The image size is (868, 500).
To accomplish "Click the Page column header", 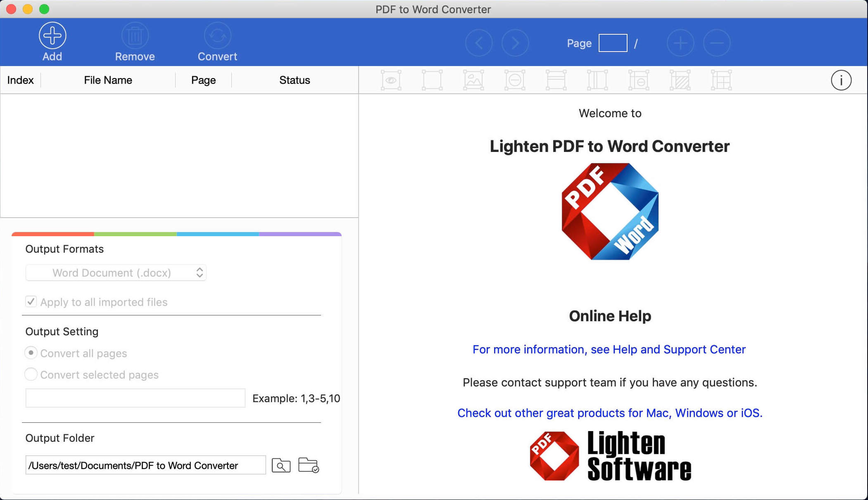I will [x=203, y=80].
